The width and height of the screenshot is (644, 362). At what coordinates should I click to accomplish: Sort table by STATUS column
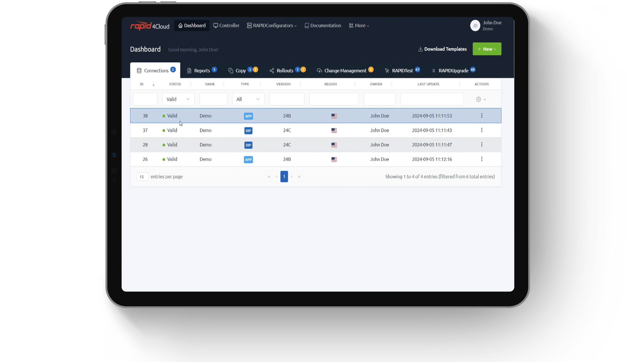click(178, 84)
